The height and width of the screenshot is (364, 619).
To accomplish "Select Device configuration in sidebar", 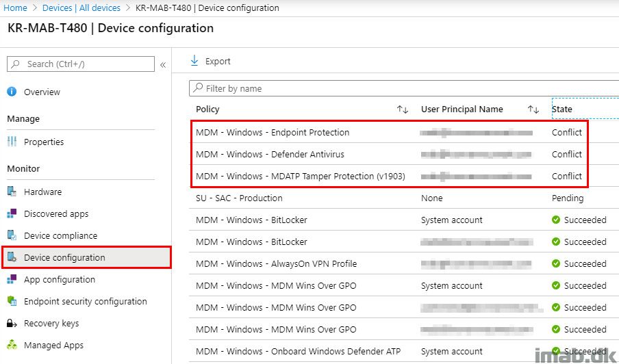I will click(x=86, y=257).
